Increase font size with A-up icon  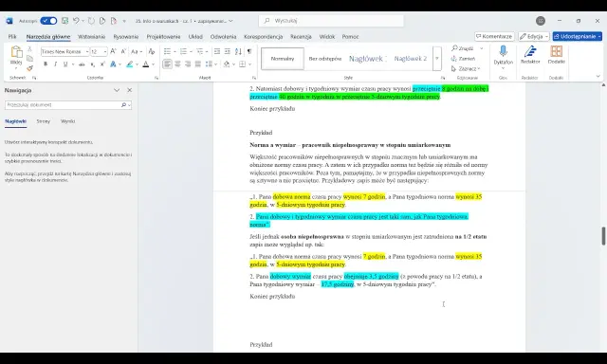click(113, 51)
